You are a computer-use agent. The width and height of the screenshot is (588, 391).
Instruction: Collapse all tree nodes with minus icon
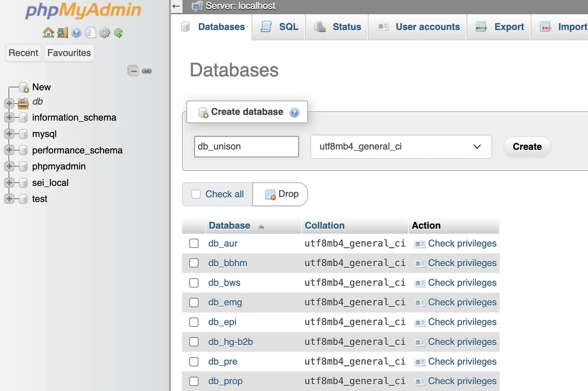point(133,71)
